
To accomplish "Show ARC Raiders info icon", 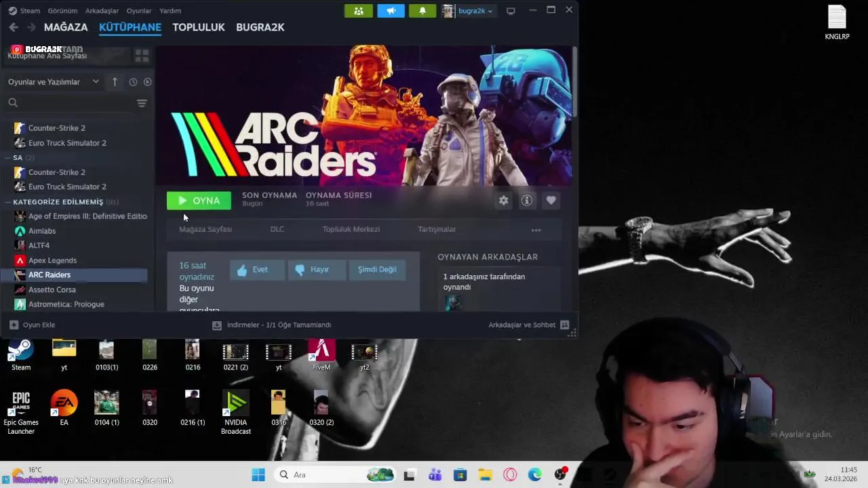I will pyautogui.click(x=526, y=201).
